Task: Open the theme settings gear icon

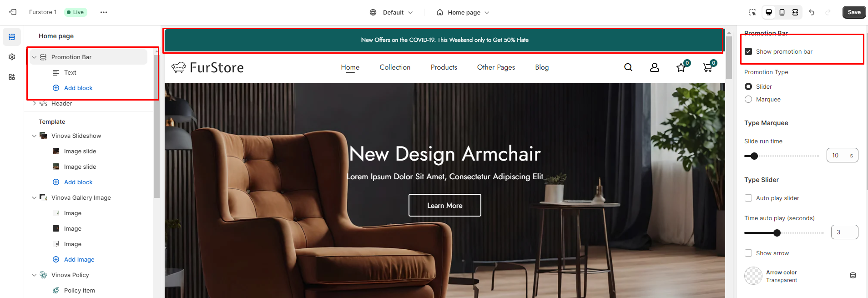Action: [12, 57]
